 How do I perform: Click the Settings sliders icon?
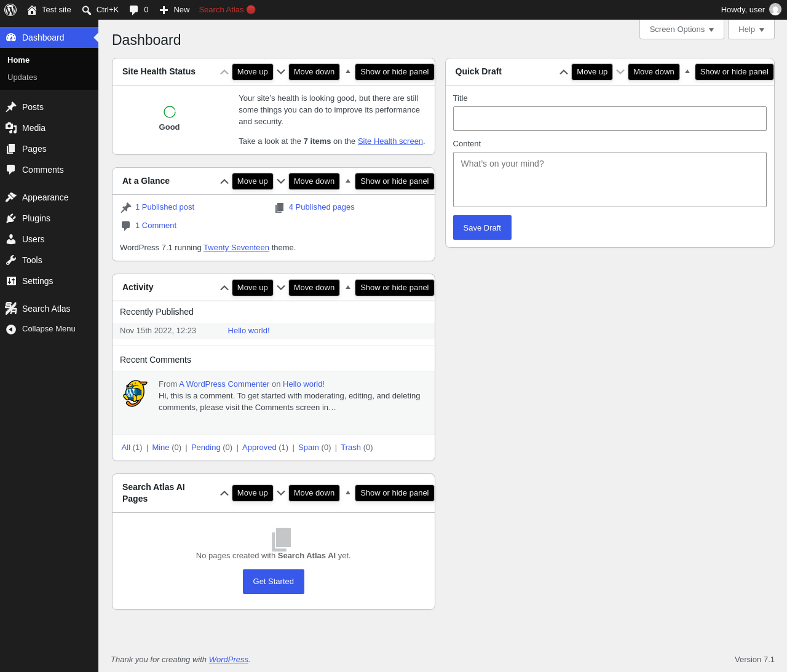point(11,281)
